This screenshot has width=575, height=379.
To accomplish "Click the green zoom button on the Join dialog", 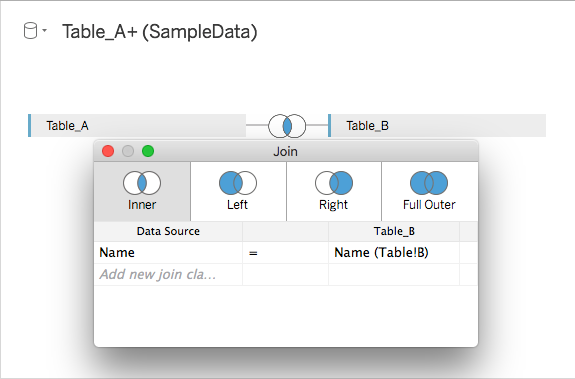I will pyautogui.click(x=148, y=151).
